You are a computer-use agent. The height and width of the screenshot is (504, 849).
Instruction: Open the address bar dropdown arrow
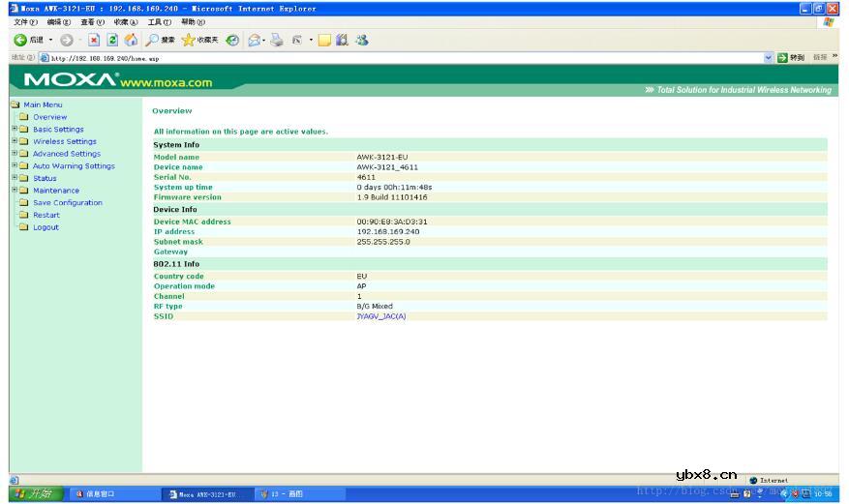pyautogui.click(x=769, y=58)
